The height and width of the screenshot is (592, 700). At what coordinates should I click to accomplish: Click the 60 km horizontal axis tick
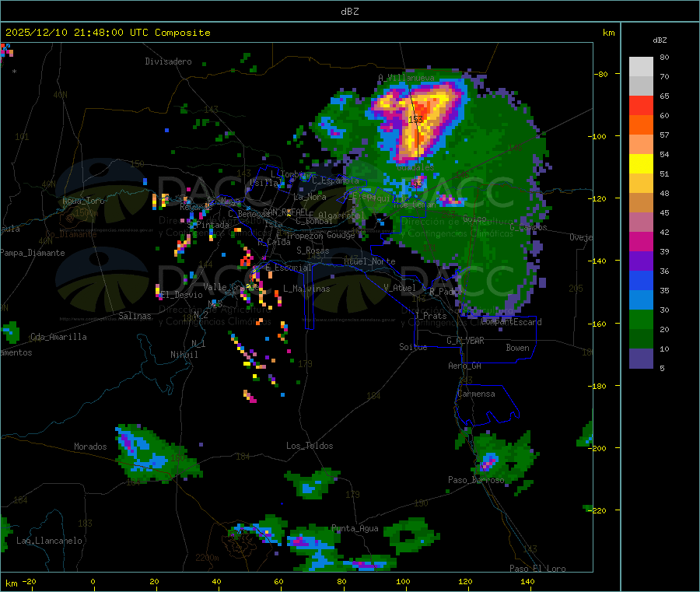(278, 581)
